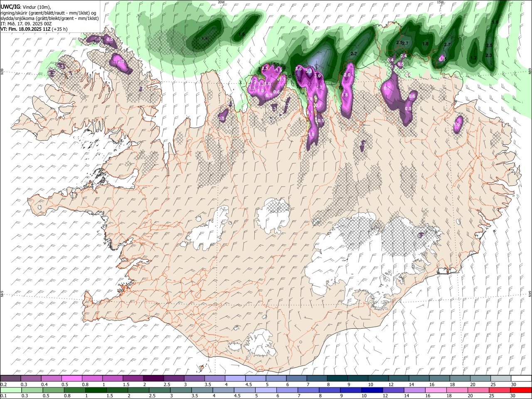
Task: Click the gray-green 3–3.5 rain legend swatch
Action: [181, 390]
